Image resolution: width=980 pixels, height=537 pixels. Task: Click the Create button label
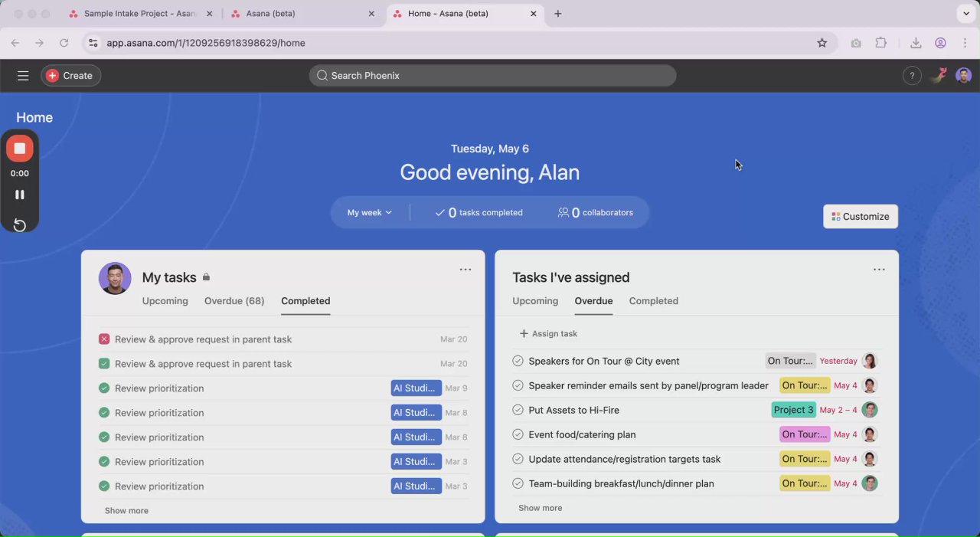pos(77,76)
